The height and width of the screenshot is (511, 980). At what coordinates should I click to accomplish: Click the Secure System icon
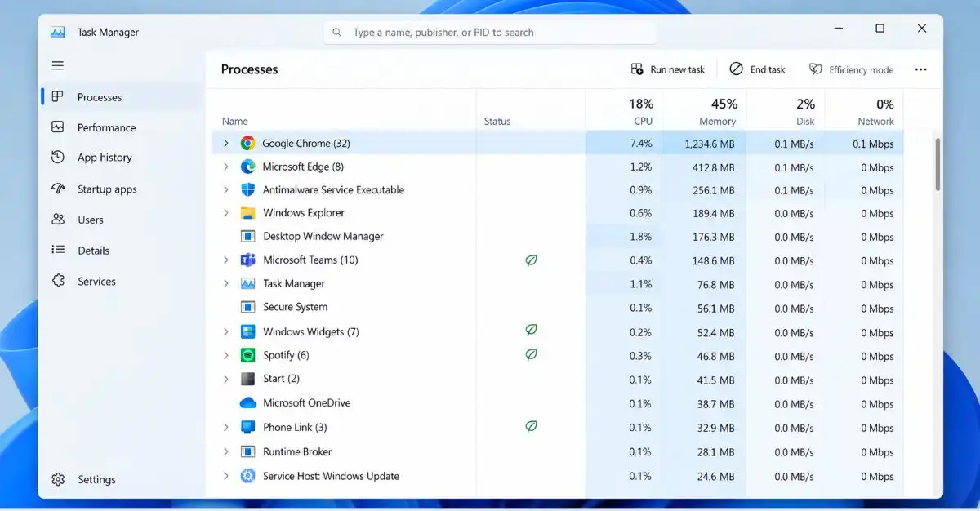[x=247, y=307]
